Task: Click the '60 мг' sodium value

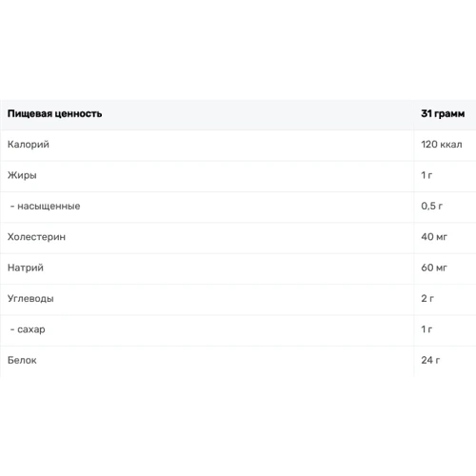Action: [x=434, y=268]
